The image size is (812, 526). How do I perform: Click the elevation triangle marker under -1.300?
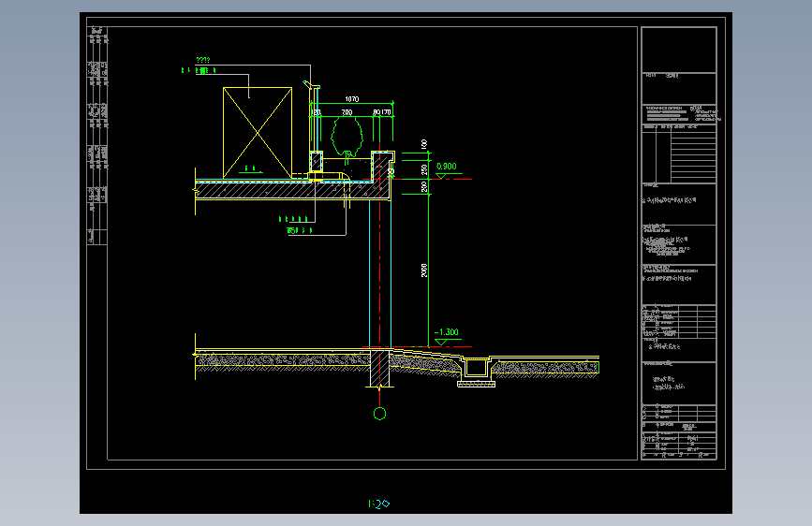click(441, 343)
